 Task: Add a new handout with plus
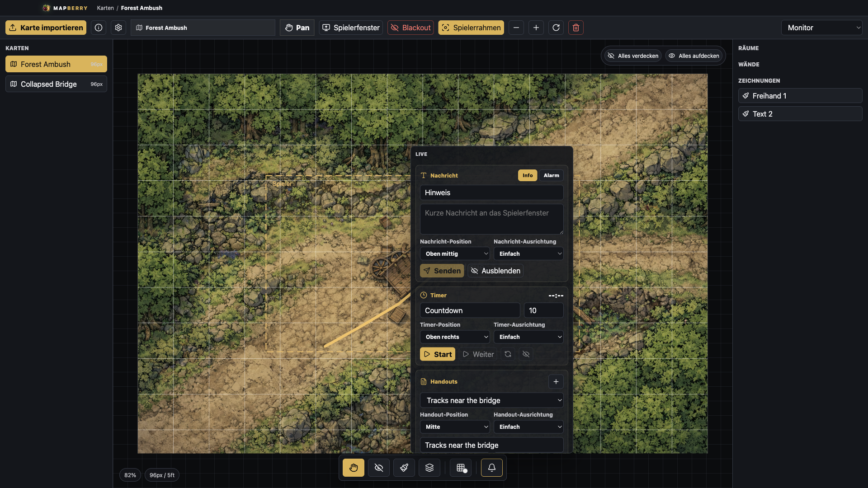[x=556, y=381]
